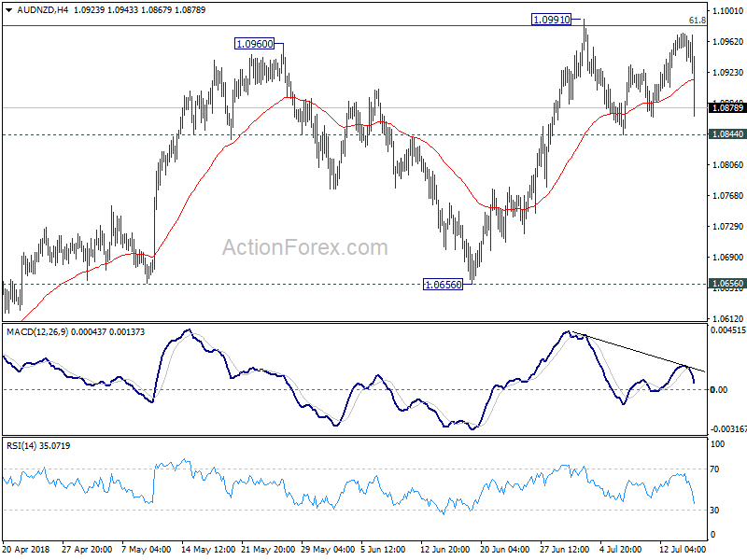Click the 27 Apr 20:00 date label
The image size is (747, 560).
[87, 549]
